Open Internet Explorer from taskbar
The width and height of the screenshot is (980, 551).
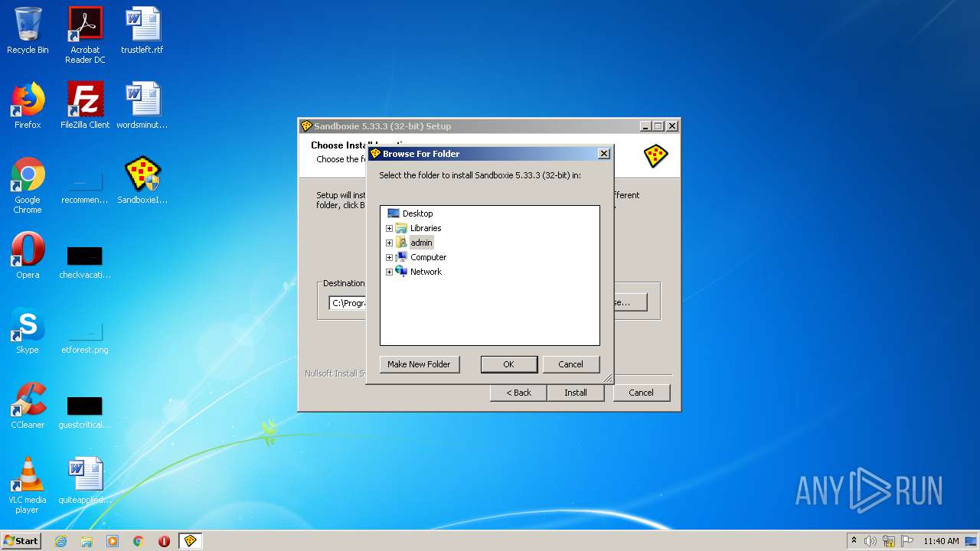click(x=60, y=541)
